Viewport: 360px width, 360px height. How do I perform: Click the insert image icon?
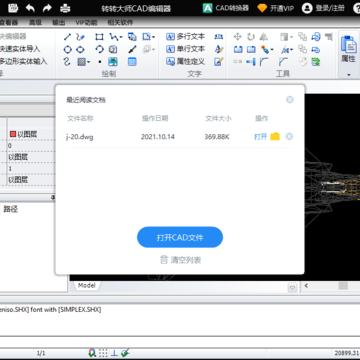(x=113, y=62)
